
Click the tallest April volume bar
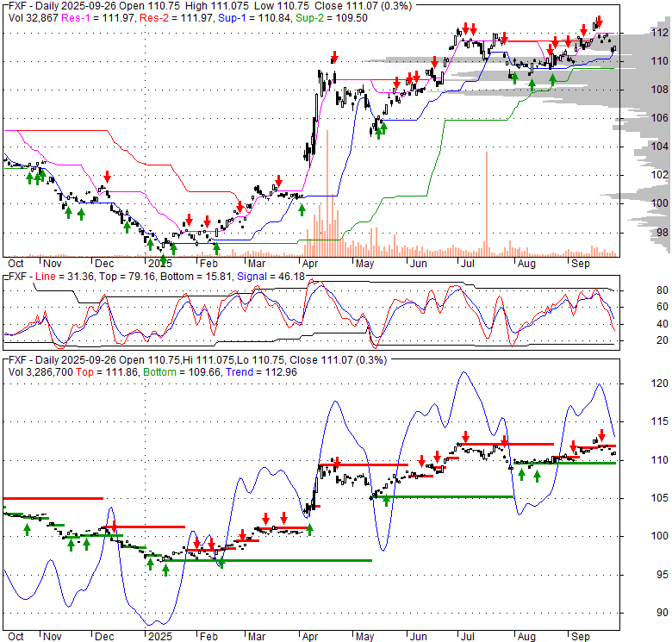(327, 193)
